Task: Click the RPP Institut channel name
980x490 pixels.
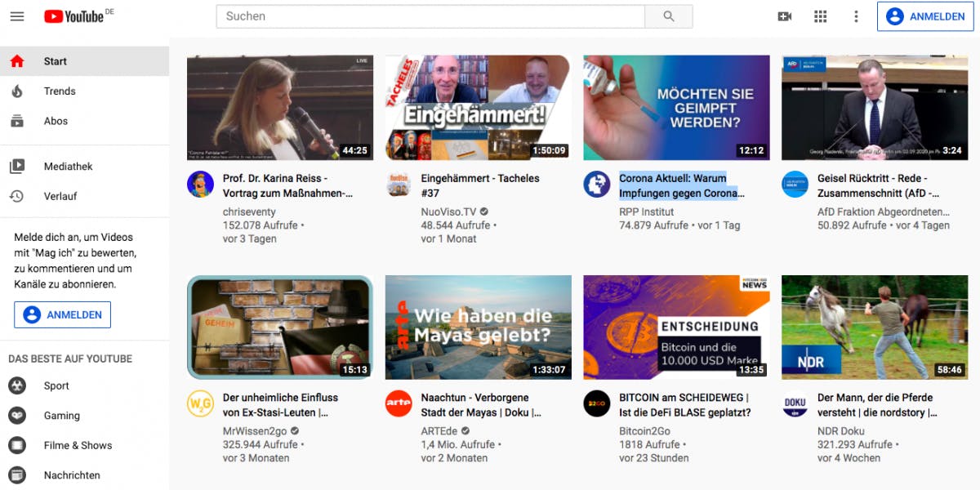Action: 647,212
